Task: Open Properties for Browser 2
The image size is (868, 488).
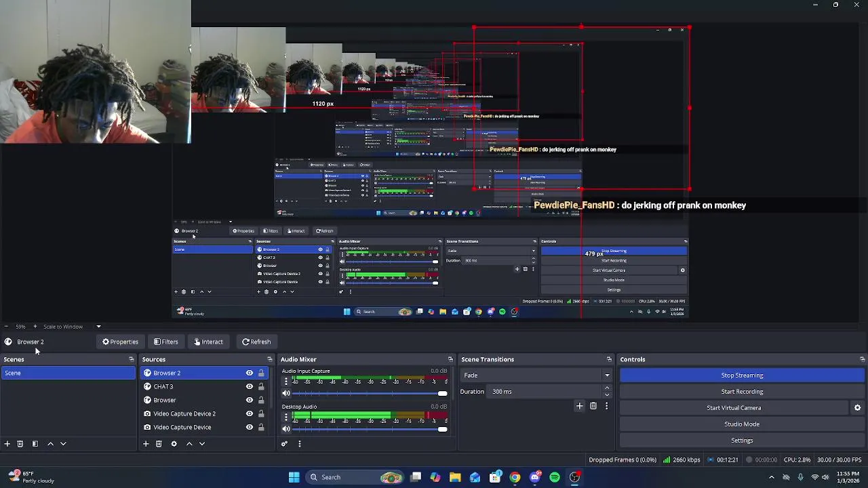Action: pyautogui.click(x=120, y=342)
